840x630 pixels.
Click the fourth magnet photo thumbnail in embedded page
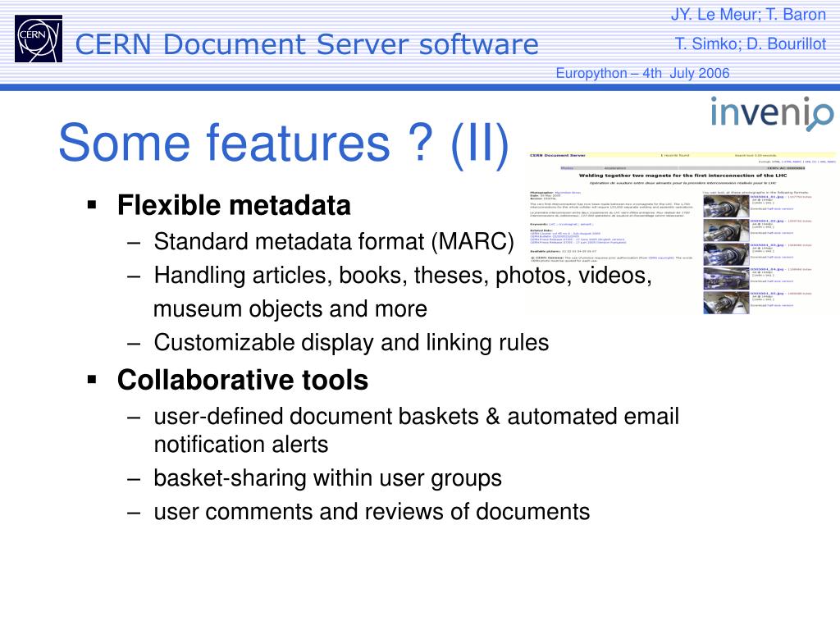click(x=726, y=278)
